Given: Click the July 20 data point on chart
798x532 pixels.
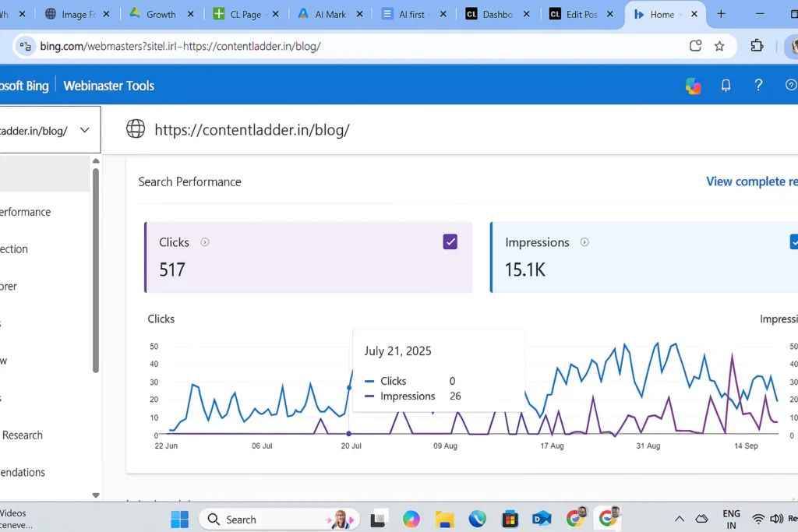Looking at the screenshot, I should 348,433.
